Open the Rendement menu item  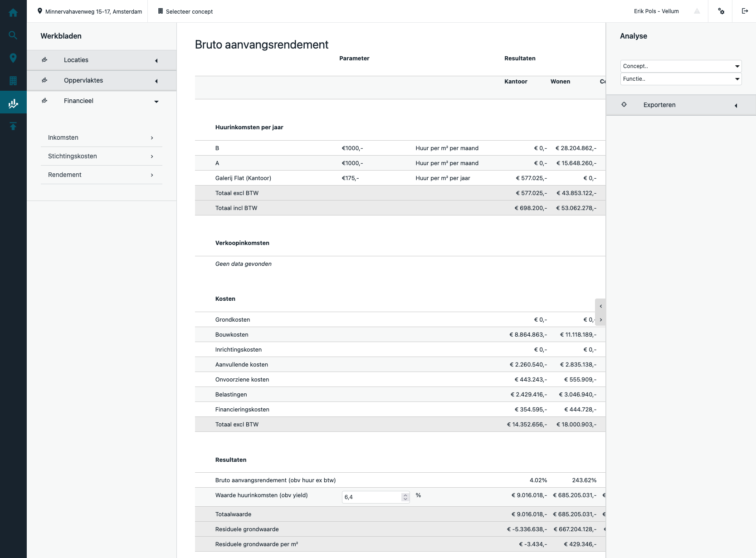[x=101, y=175]
